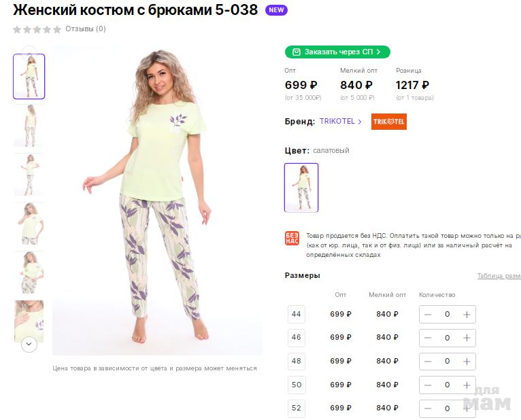Click the "БЕЗ НДС" badge icon
This screenshot has height=420, width=521.
292,239
